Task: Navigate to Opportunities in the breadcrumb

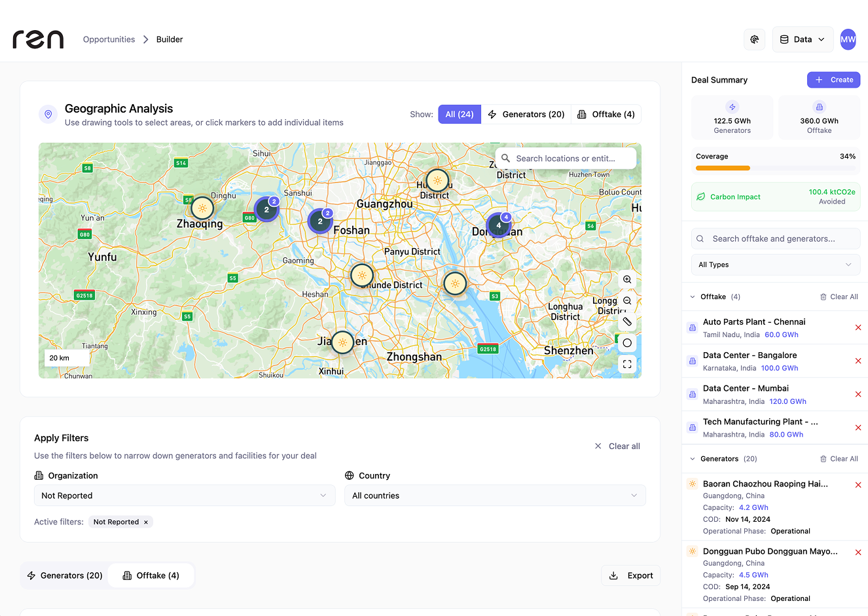Action: (109, 39)
